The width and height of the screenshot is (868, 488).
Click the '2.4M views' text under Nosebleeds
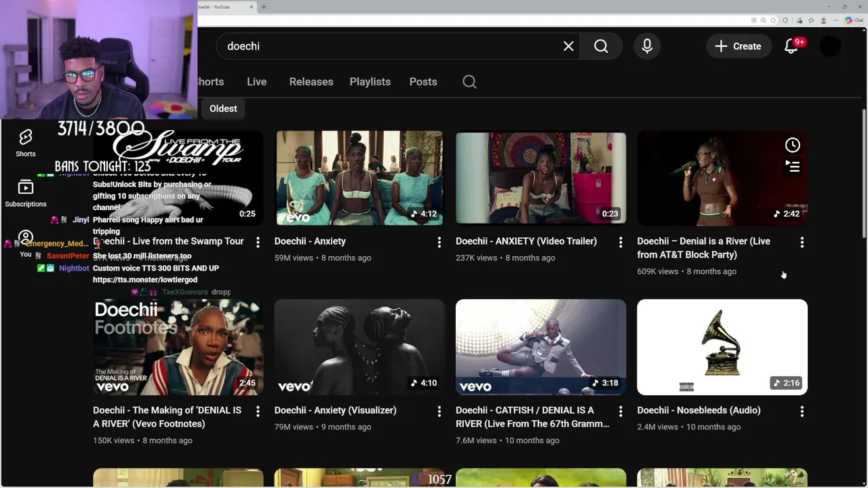click(657, 427)
